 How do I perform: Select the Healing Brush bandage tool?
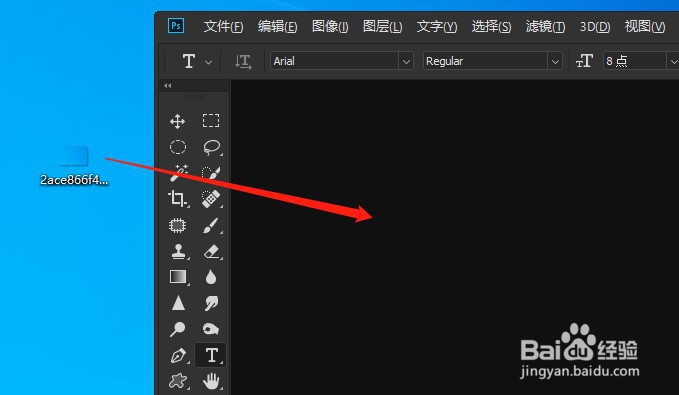click(x=212, y=199)
